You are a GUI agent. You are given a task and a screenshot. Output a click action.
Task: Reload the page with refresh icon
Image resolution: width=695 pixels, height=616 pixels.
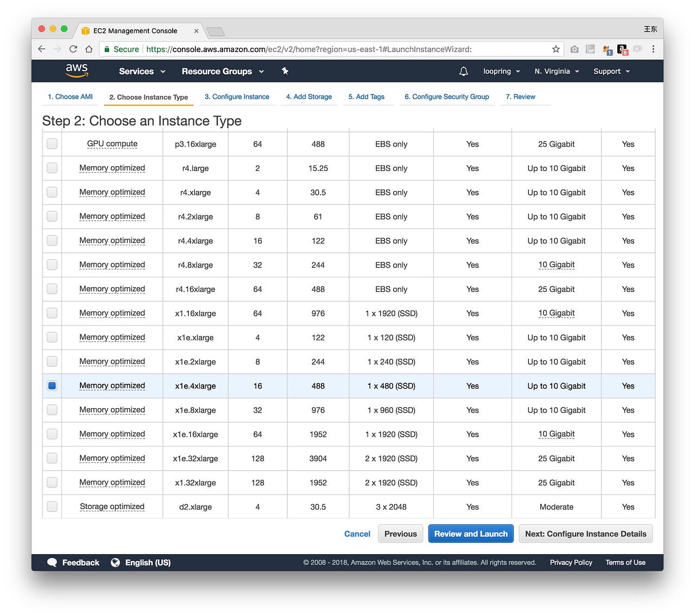click(73, 49)
